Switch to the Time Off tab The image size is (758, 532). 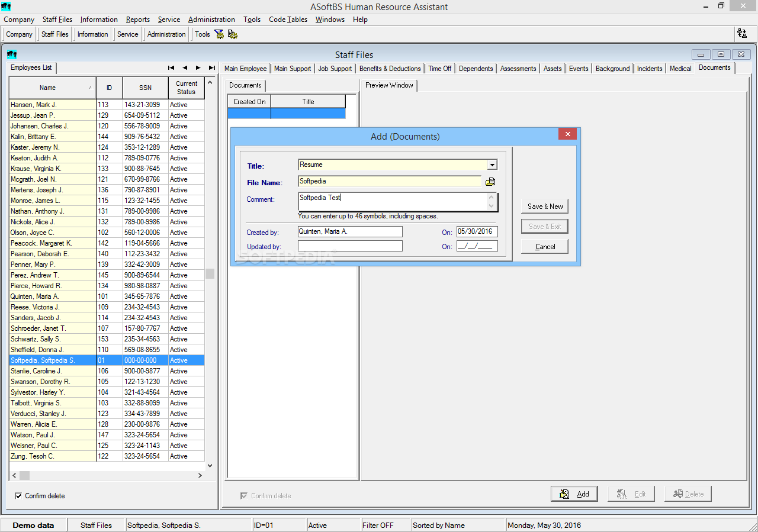(x=440, y=69)
